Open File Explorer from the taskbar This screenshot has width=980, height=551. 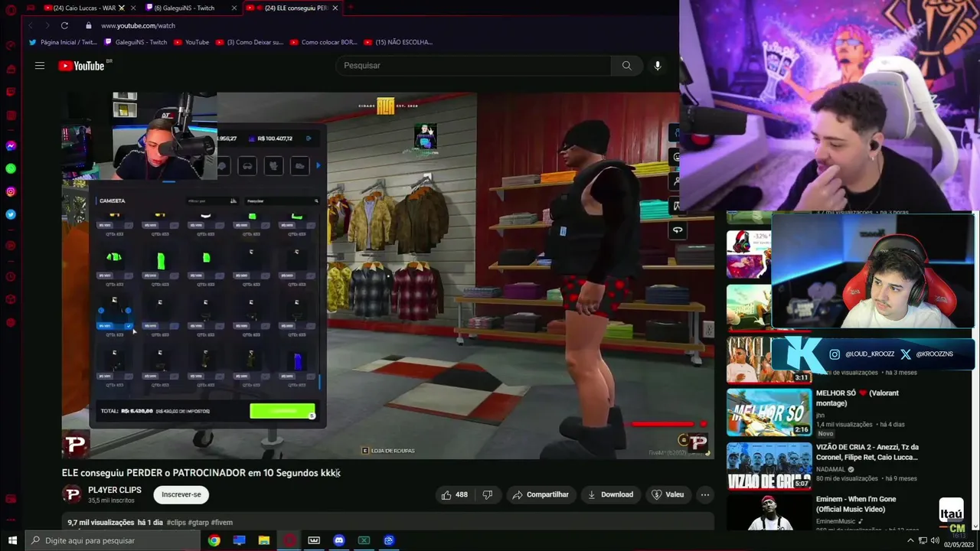tap(264, 540)
